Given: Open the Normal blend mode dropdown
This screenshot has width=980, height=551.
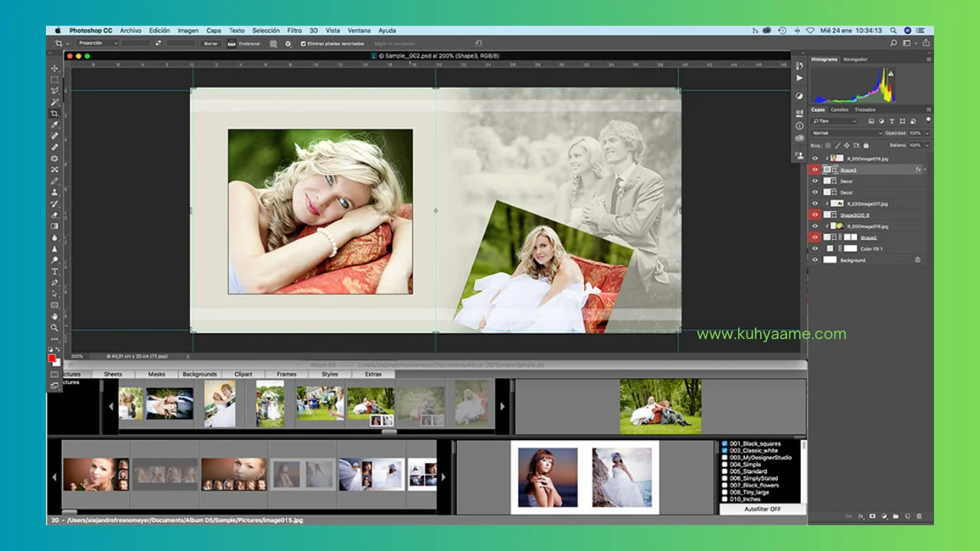Looking at the screenshot, I should 848,133.
